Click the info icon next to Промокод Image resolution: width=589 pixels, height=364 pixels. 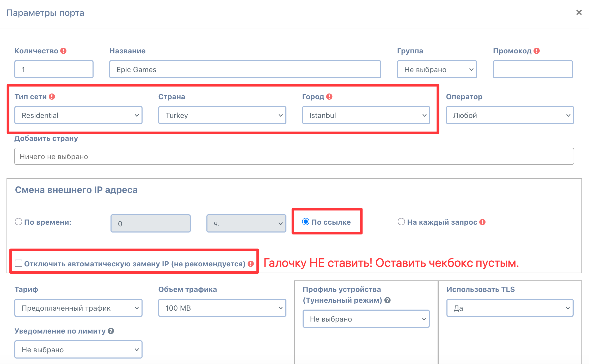point(537,51)
